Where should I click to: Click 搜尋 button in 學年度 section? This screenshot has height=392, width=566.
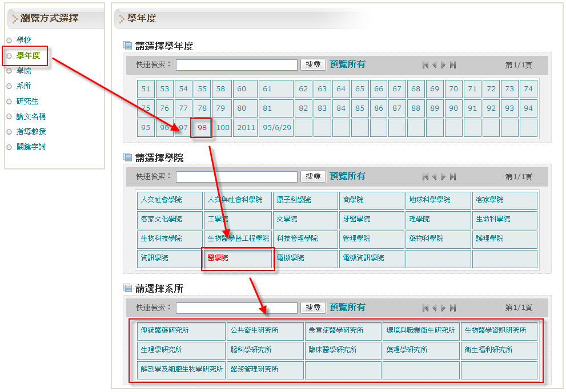[x=313, y=65]
